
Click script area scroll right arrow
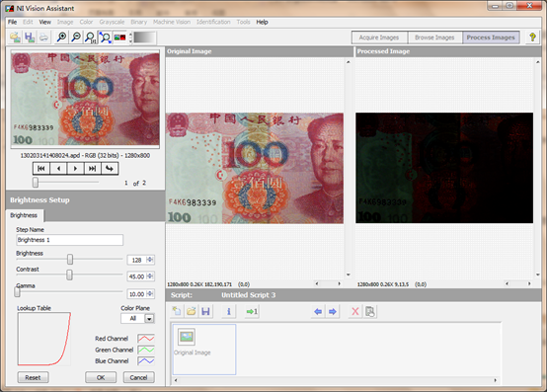click(495, 380)
